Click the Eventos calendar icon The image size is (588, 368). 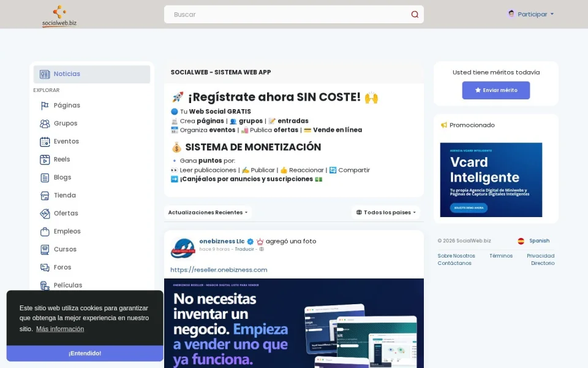pyautogui.click(x=45, y=142)
